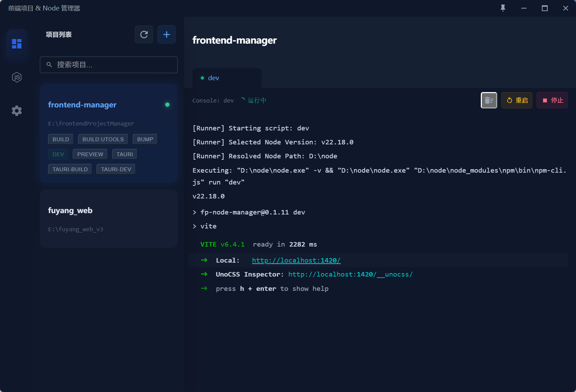
Task: Run the BUILD script
Action: tap(61, 139)
